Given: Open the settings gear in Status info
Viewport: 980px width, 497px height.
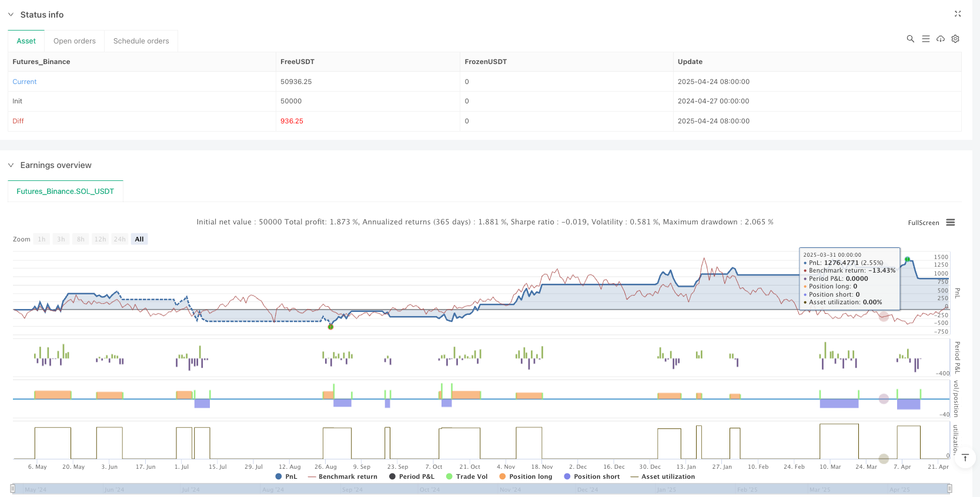Looking at the screenshot, I should pos(955,39).
